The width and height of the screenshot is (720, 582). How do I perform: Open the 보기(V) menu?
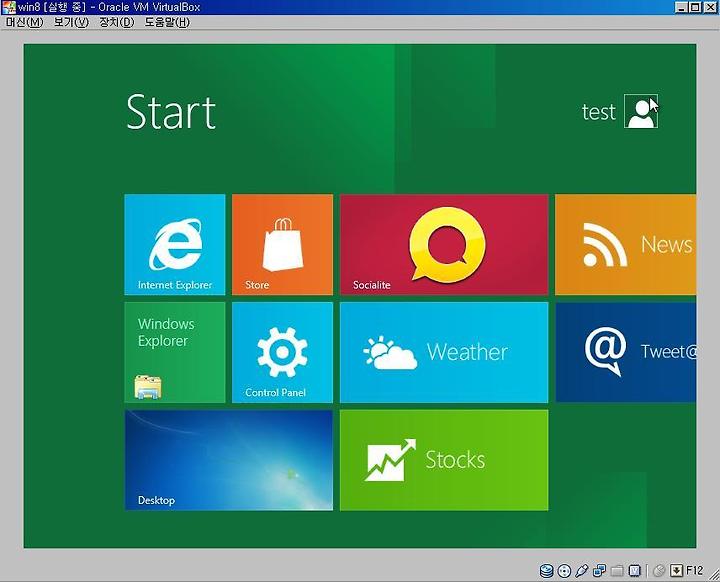coord(71,22)
